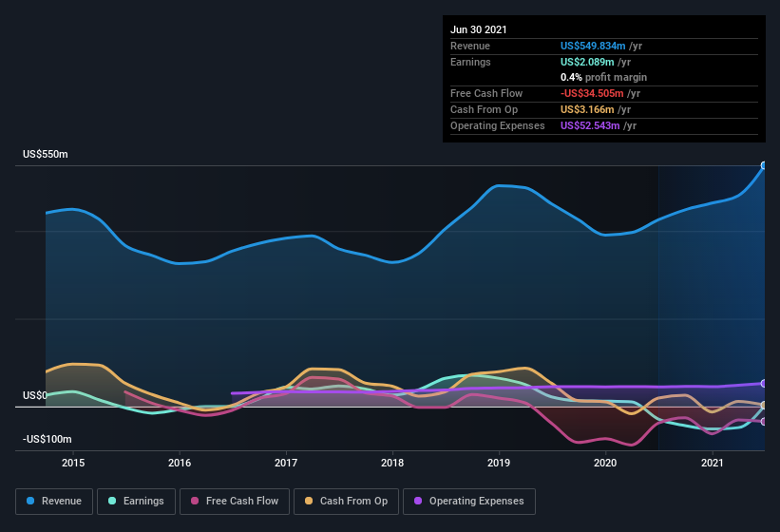780x532 pixels.
Task: Click the US$52.543m operating expenses value
Action: [590, 125]
